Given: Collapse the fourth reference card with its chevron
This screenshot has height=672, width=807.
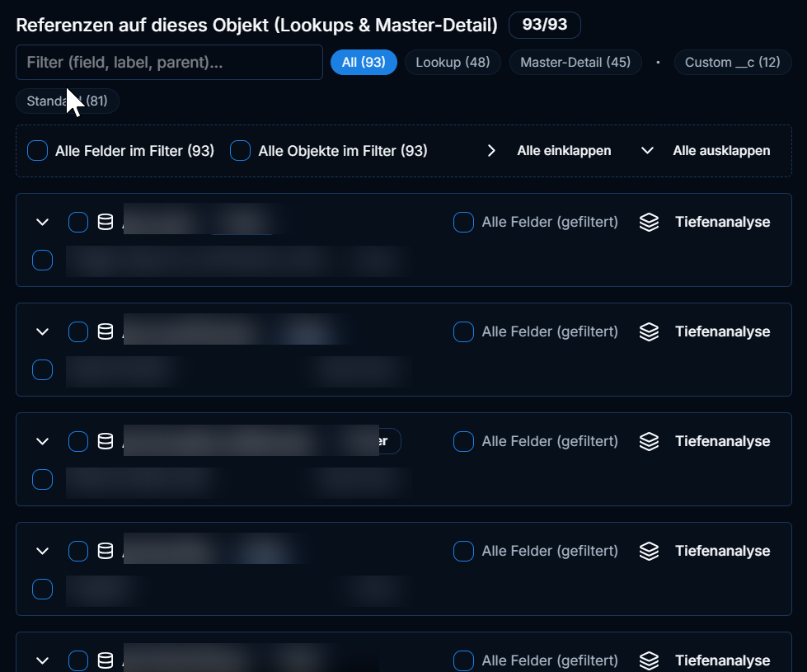Looking at the screenshot, I should point(43,552).
